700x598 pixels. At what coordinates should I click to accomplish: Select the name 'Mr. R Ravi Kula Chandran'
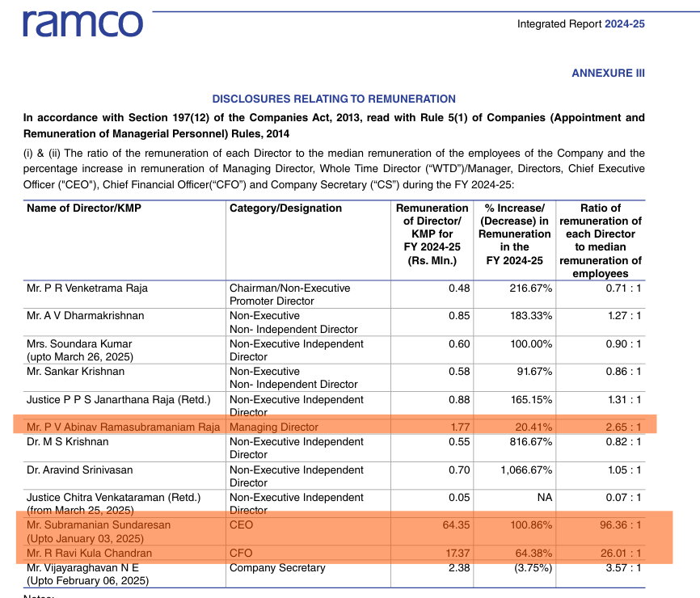pyautogui.click(x=89, y=554)
